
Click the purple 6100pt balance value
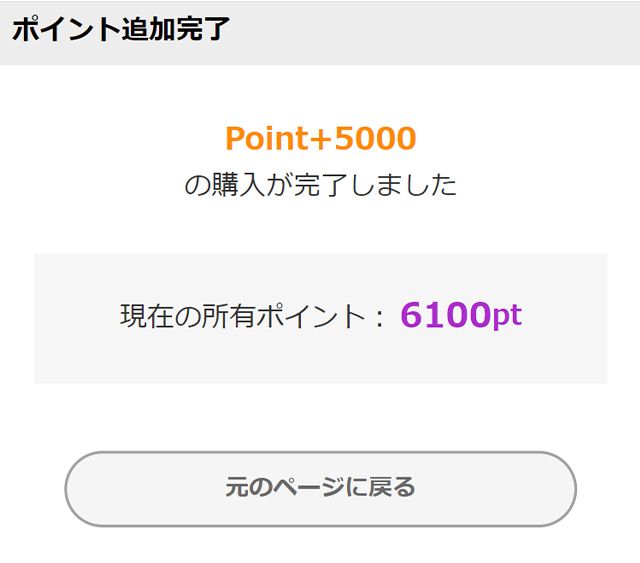click(461, 315)
